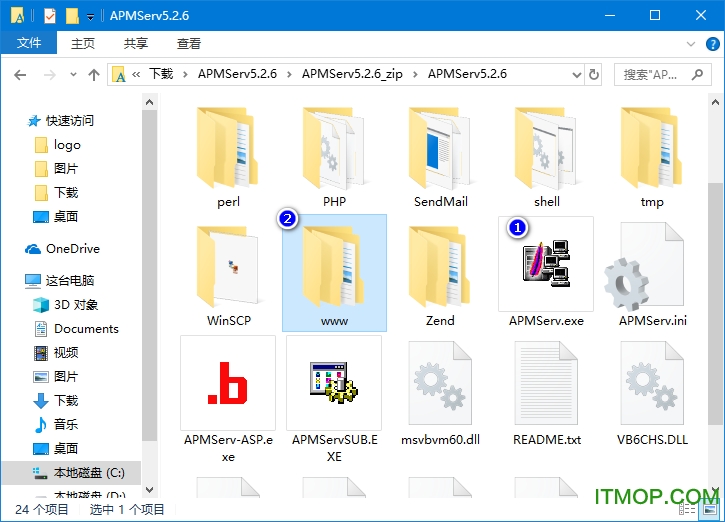Expand breadcrumb arrow after APMServ5.2.6_zip
The height and width of the screenshot is (522, 725).
point(415,74)
